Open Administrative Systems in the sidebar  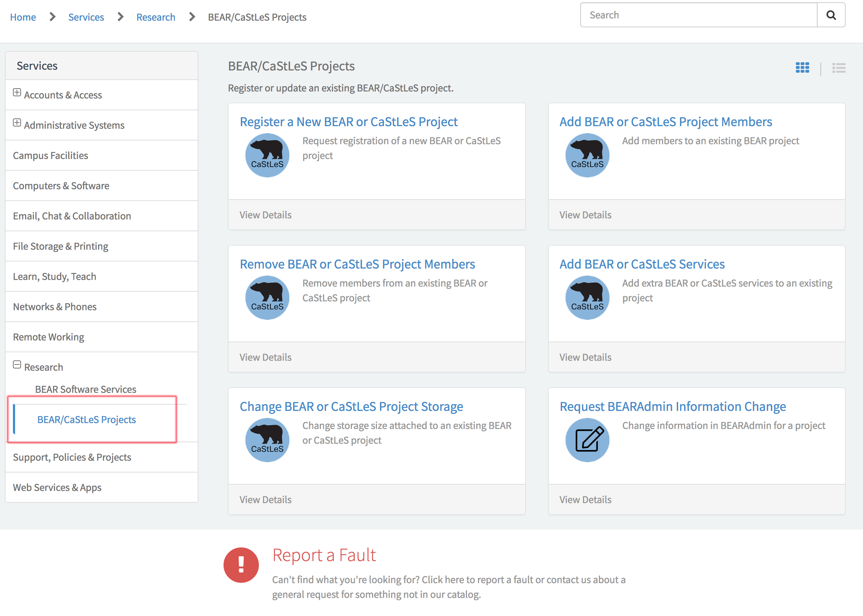[x=74, y=125]
